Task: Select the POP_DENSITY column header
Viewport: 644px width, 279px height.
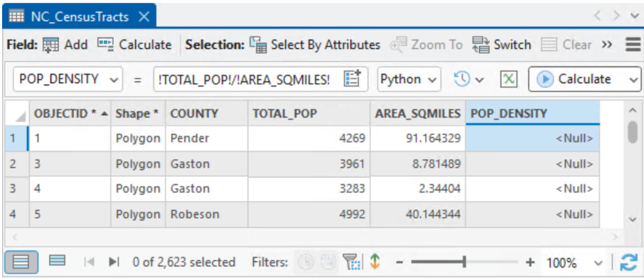Action: 532,114
